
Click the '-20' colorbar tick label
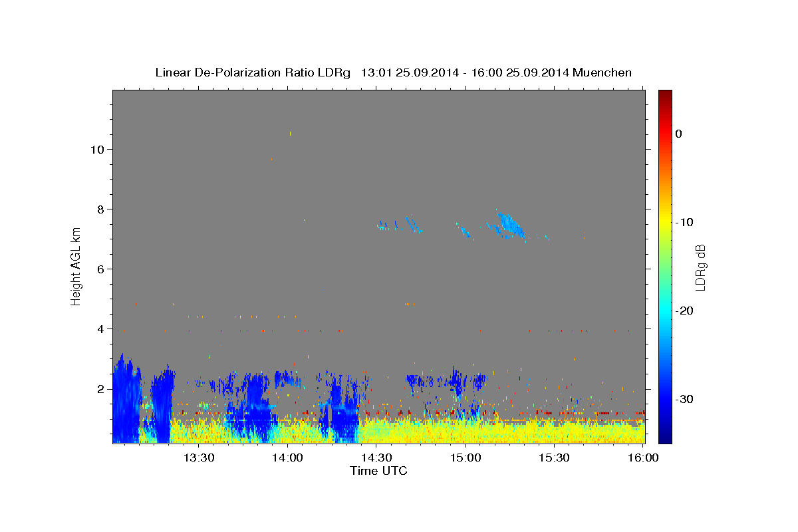coord(685,311)
